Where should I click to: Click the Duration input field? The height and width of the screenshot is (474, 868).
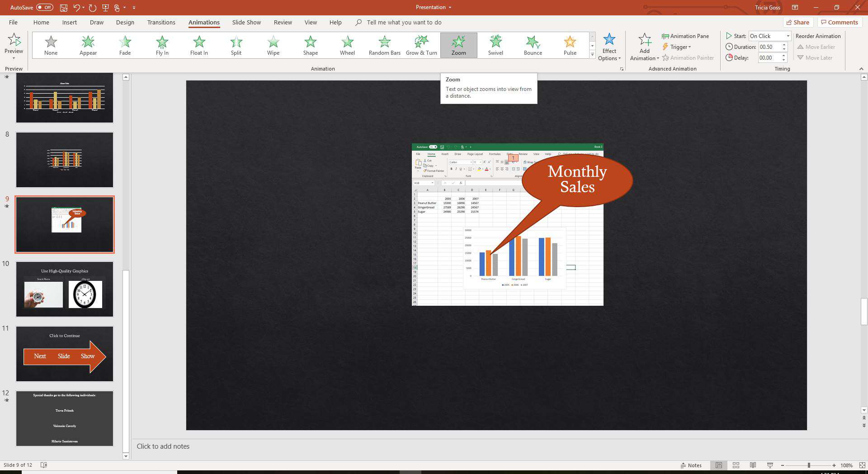[769, 47]
